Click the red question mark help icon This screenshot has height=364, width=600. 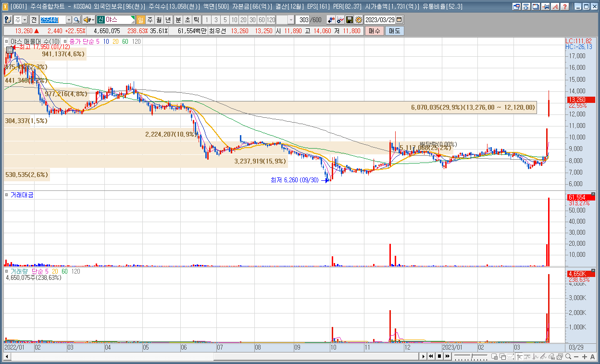pyautogui.click(x=564, y=7)
